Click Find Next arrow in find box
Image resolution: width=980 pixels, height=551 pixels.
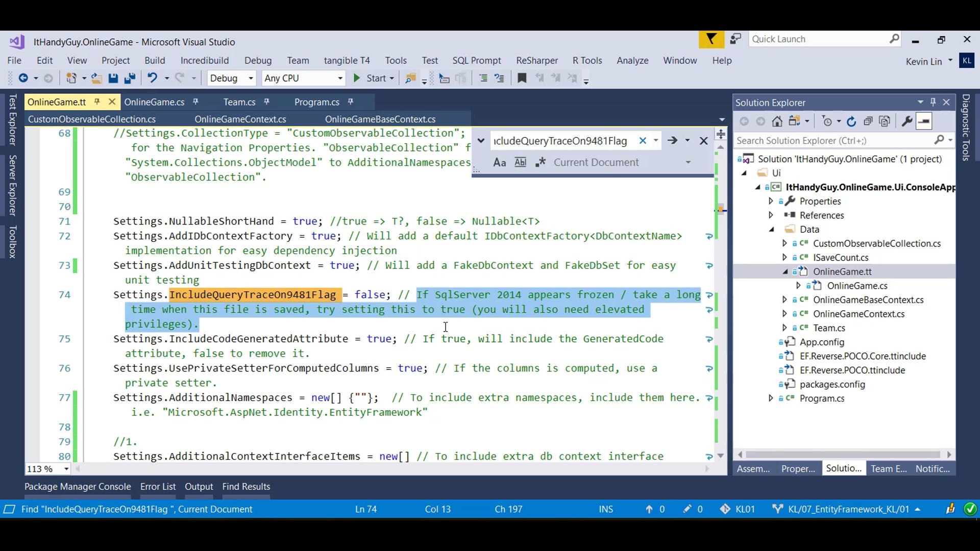(672, 140)
